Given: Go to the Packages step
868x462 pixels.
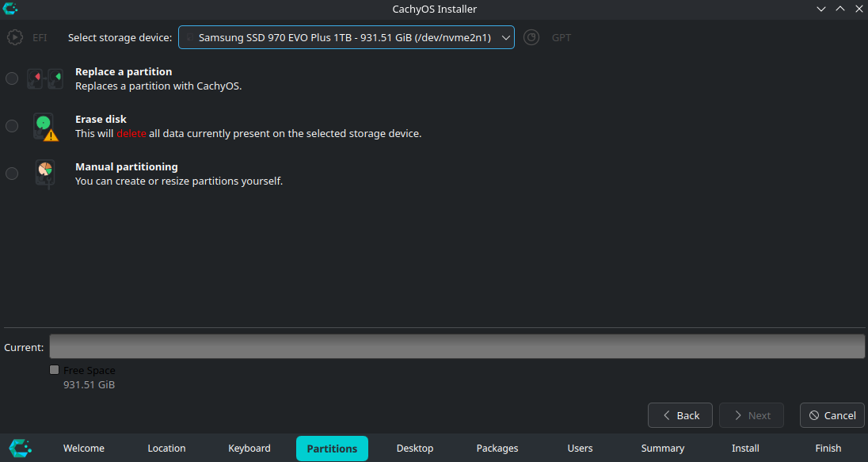Looking at the screenshot, I should click(x=497, y=449).
